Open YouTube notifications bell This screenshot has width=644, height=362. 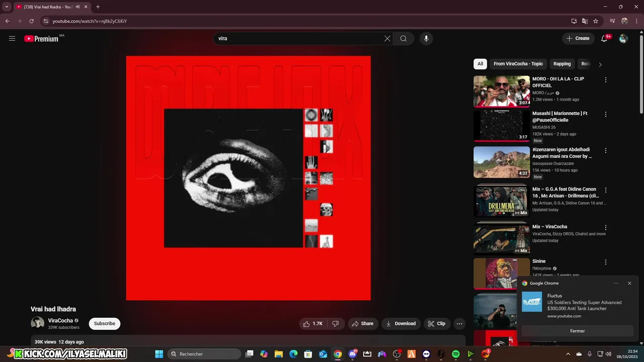pos(605,39)
